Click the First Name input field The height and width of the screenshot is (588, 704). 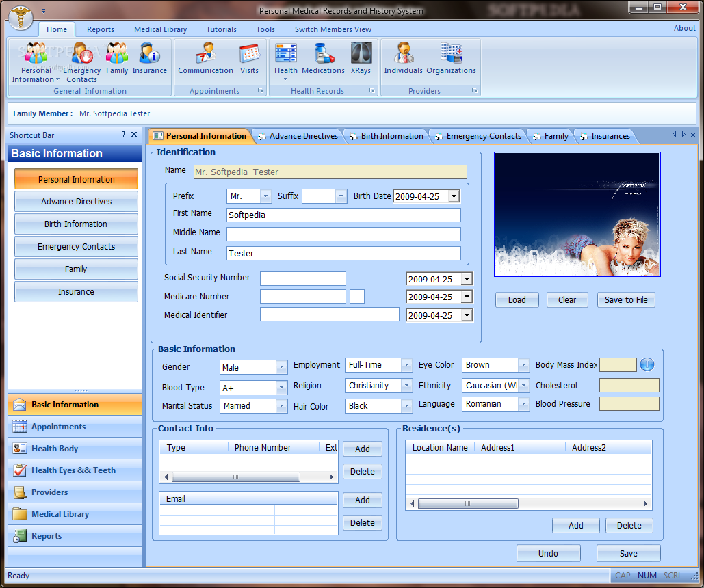click(x=343, y=215)
